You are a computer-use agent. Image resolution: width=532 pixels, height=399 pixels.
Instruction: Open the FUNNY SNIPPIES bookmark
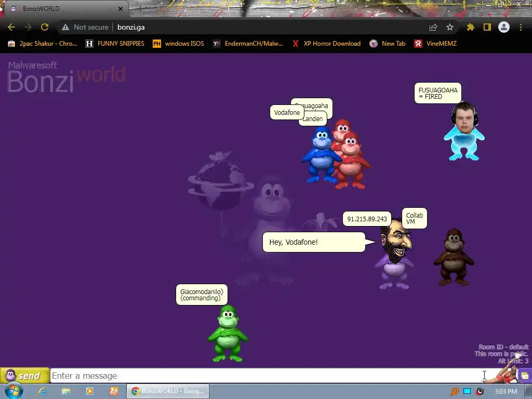(115, 44)
